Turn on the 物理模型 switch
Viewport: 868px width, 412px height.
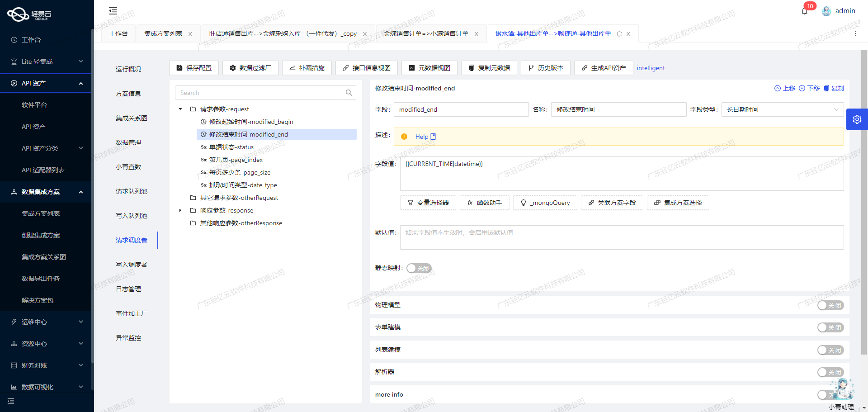point(830,305)
